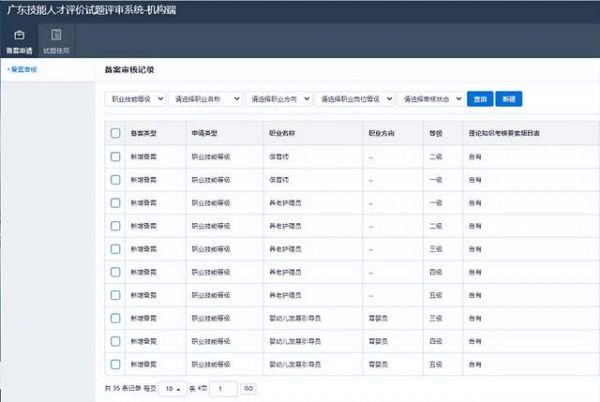This screenshot has width=600, height=402.
Task: Check the row for 保育师 二级
Action: pyautogui.click(x=115, y=157)
